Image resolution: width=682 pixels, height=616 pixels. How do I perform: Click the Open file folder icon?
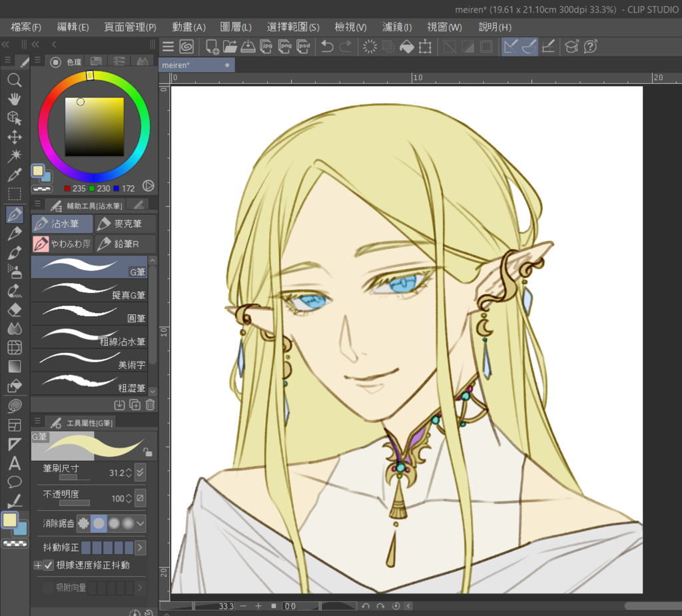tap(230, 47)
